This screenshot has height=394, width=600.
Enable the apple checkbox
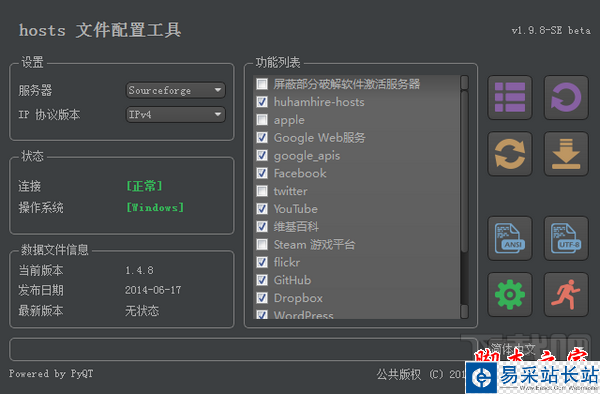[262, 120]
